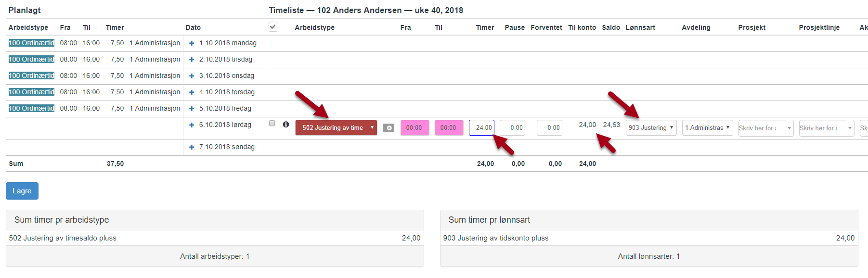This screenshot has height=278, width=868.
Task: Open the Prosjekt combo box
Action: coord(765,128)
